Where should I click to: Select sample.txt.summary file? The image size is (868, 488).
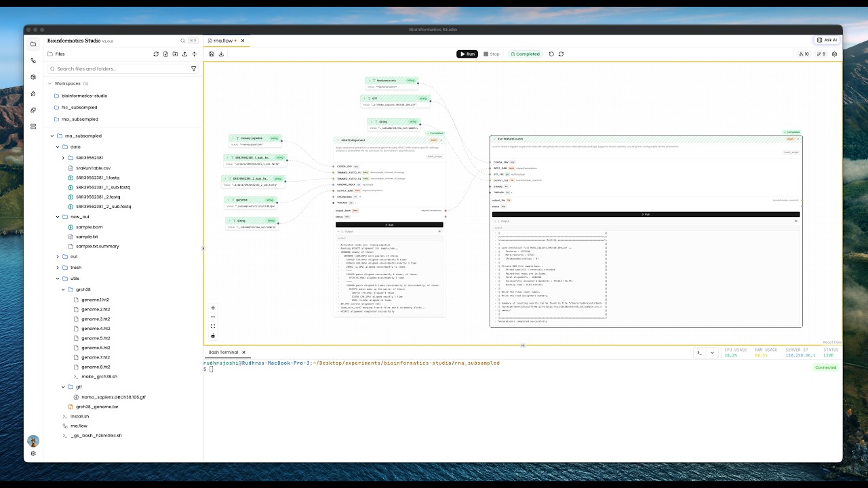point(97,246)
